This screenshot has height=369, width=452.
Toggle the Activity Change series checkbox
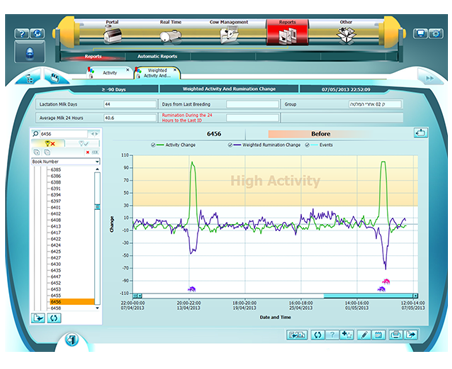(153, 145)
